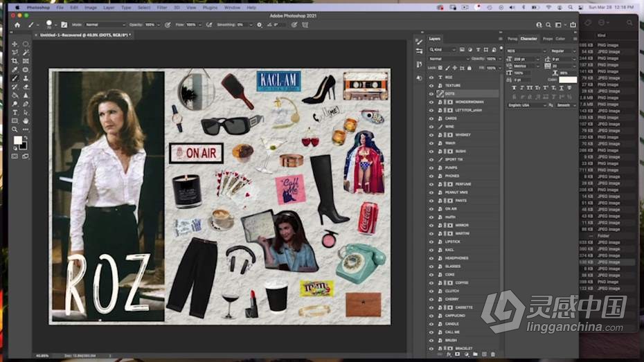Select the Brush tool in toolbox
Screen dimensions: 644x362
pyautogui.click(x=15, y=78)
